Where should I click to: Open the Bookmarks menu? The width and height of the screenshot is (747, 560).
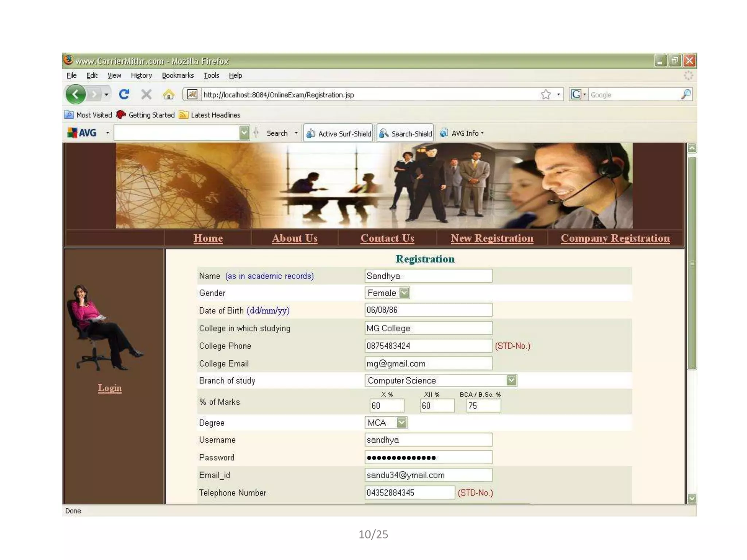tap(178, 75)
